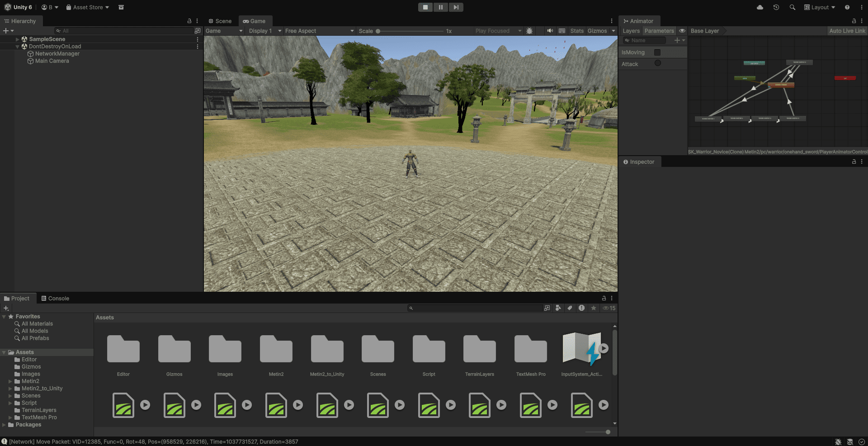The image size is (868, 446).
Task: Lock the Animator panel
Action: (854, 21)
